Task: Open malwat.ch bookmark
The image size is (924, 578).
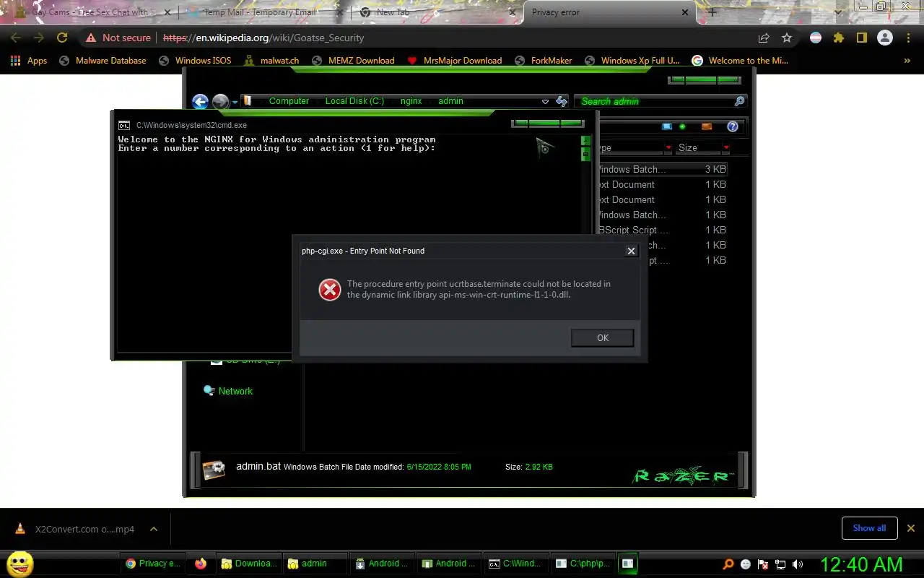Action: pos(271,61)
